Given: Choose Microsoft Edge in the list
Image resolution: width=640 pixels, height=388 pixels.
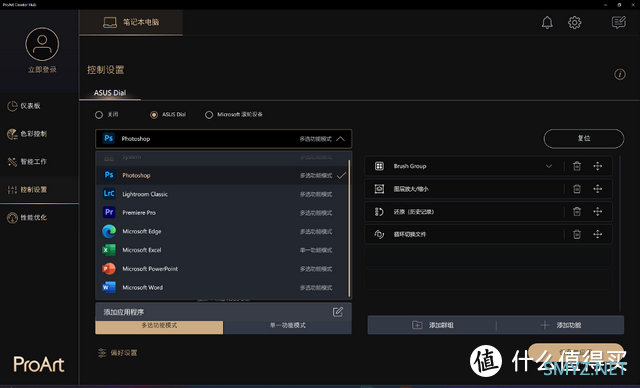Looking at the screenshot, I should pos(222,231).
